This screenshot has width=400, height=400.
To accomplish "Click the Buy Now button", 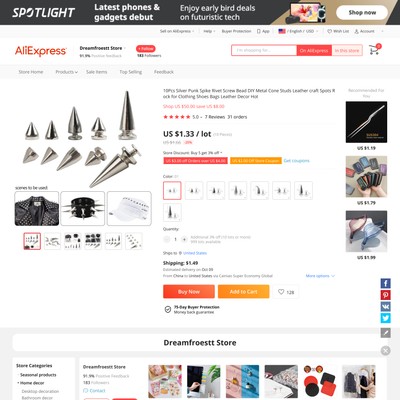I will tap(189, 292).
